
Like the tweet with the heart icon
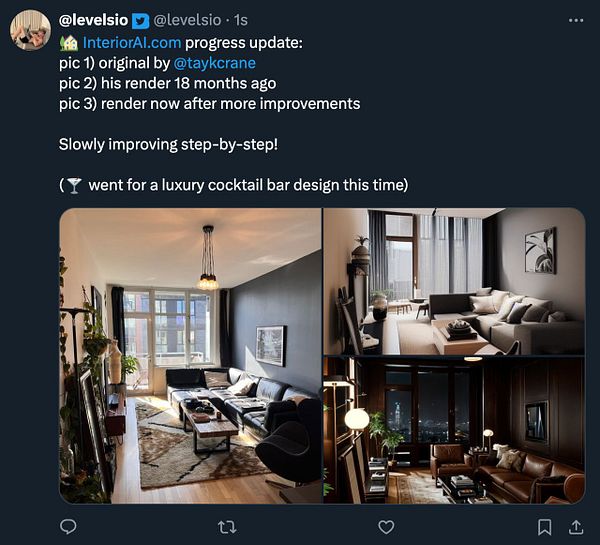[386, 527]
